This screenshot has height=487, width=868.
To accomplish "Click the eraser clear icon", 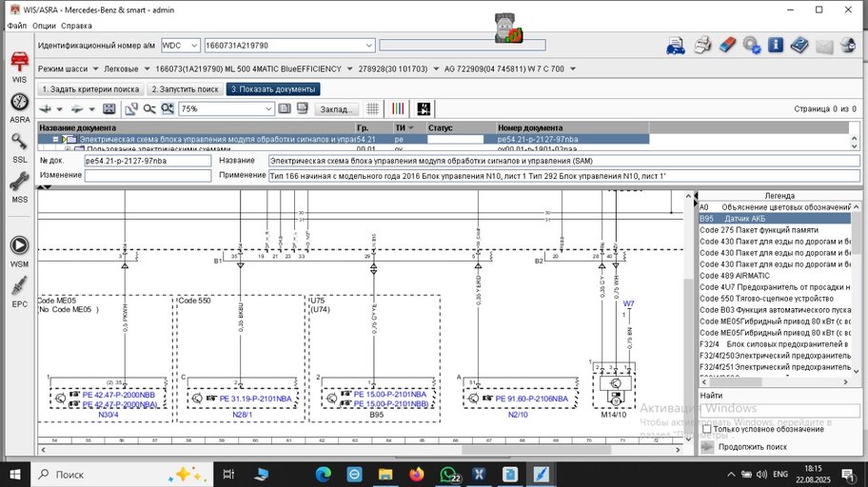I will pos(727,45).
